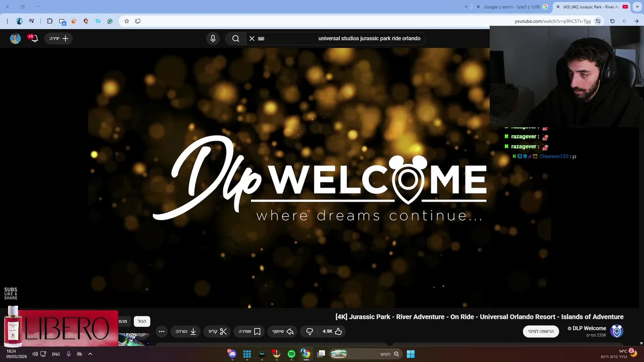Image resolution: width=644 pixels, height=362 pixels.
Task: Open YouTube notifications bell
Action: [x=34, y=38]
